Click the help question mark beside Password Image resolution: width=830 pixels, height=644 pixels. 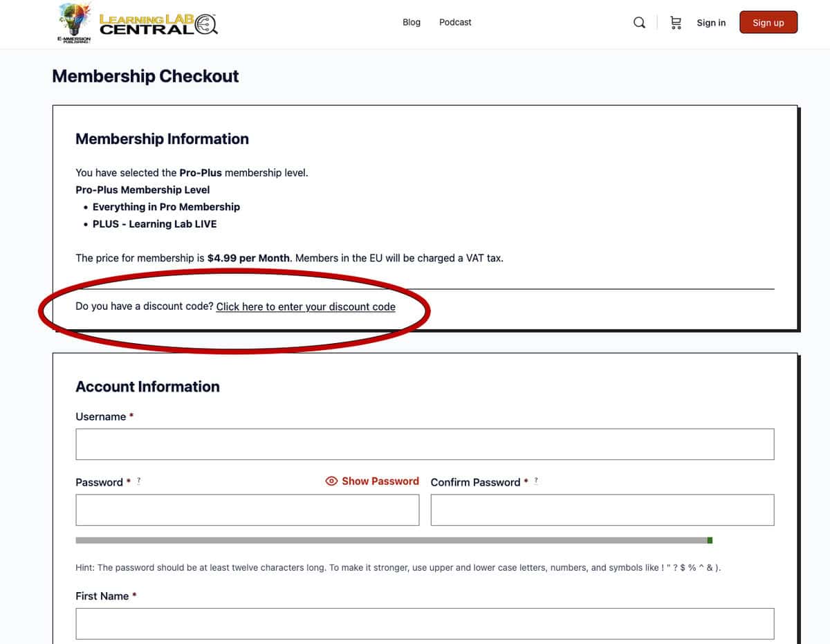[x=138, y=481]
